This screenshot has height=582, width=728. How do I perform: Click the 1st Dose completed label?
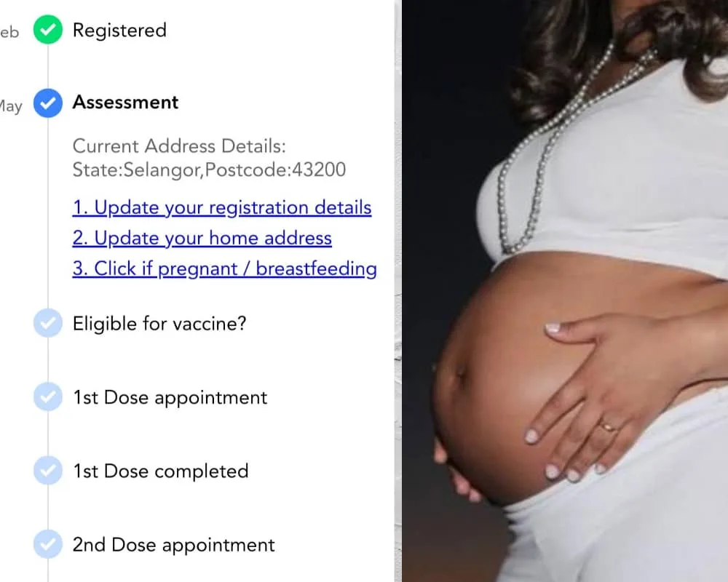point(161,471)
